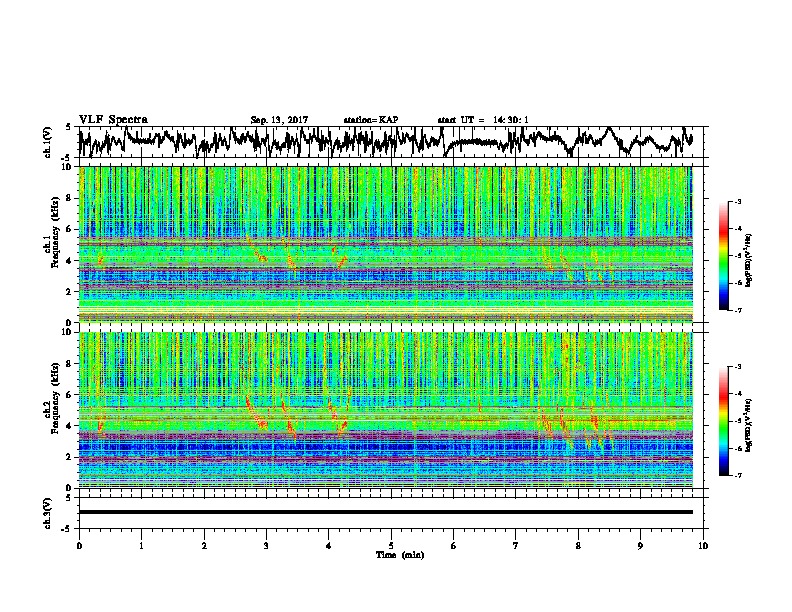Click the ch.2 "Frequency (kHz)" axis label
The image size is (792, 612).
click(x=55, y=399)
